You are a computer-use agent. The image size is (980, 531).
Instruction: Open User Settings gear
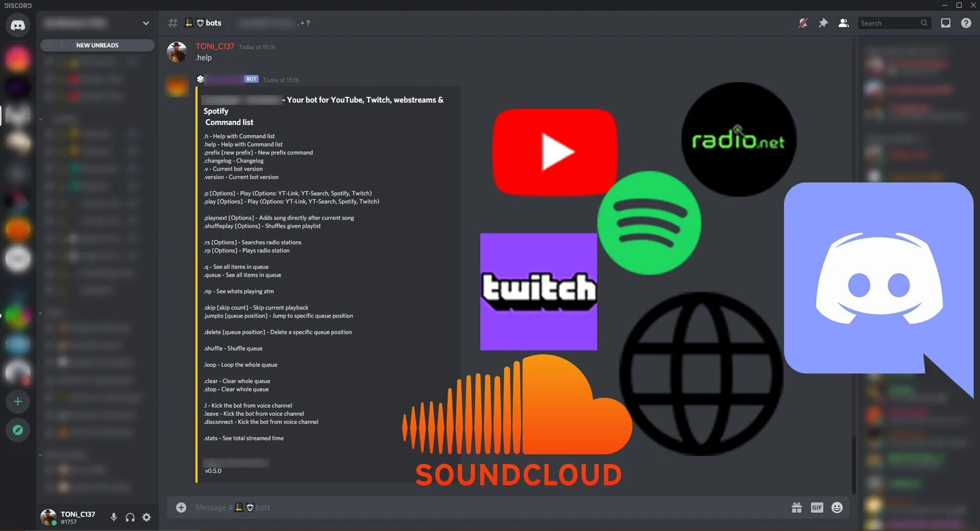tap(146, 517)
